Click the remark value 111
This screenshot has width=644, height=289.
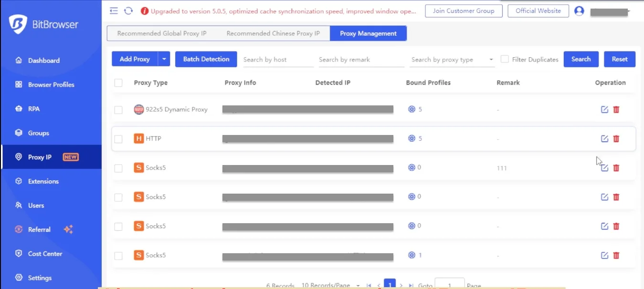(x=502, y=168)
